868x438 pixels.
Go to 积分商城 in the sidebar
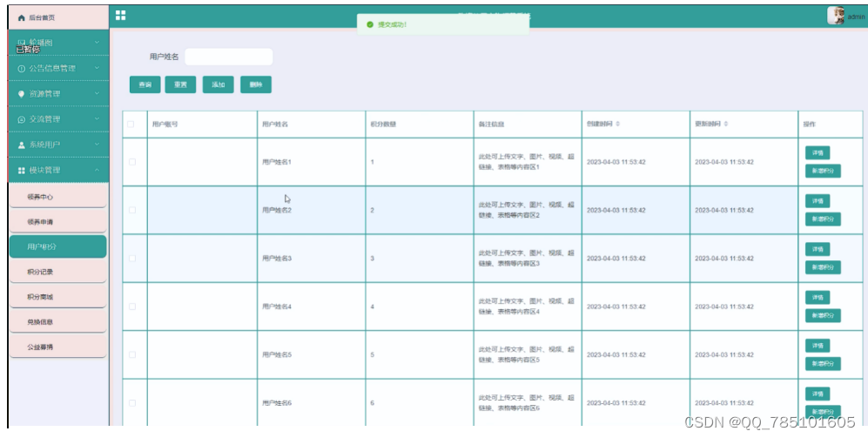pyautogui.click(x=41, y=297)
